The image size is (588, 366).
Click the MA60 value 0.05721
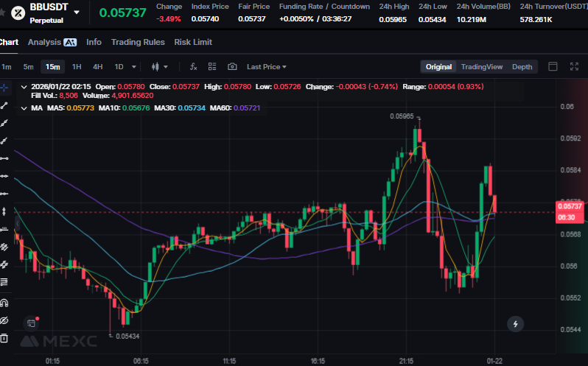(x=247, y=108)
